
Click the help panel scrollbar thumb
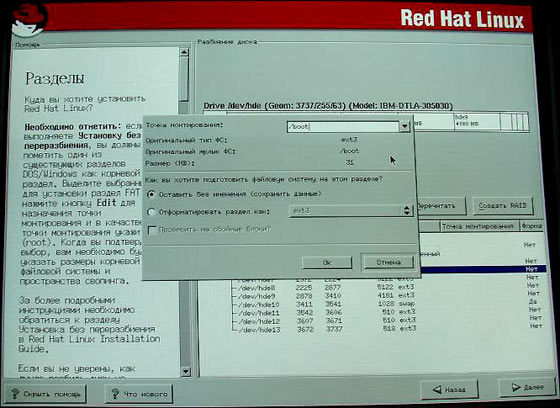tap(184, 79)
